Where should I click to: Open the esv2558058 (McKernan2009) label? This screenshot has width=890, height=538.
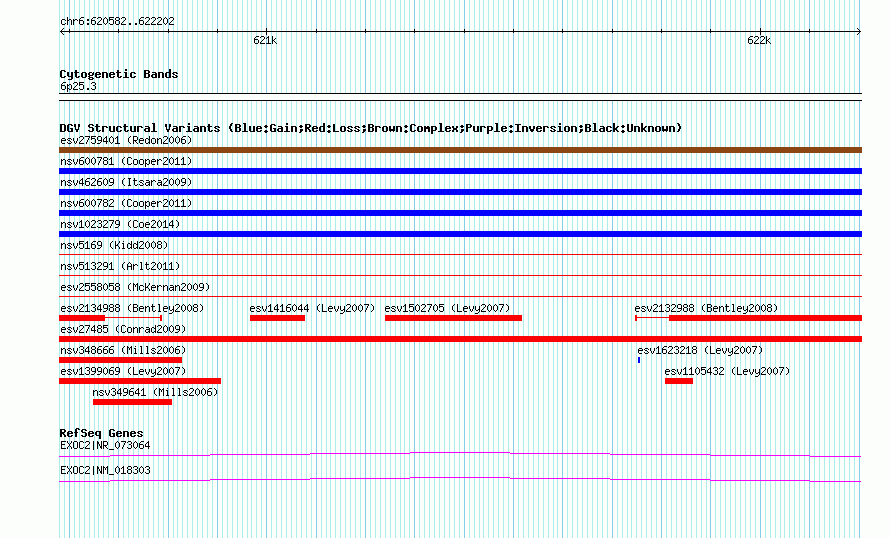pos(135,287)
